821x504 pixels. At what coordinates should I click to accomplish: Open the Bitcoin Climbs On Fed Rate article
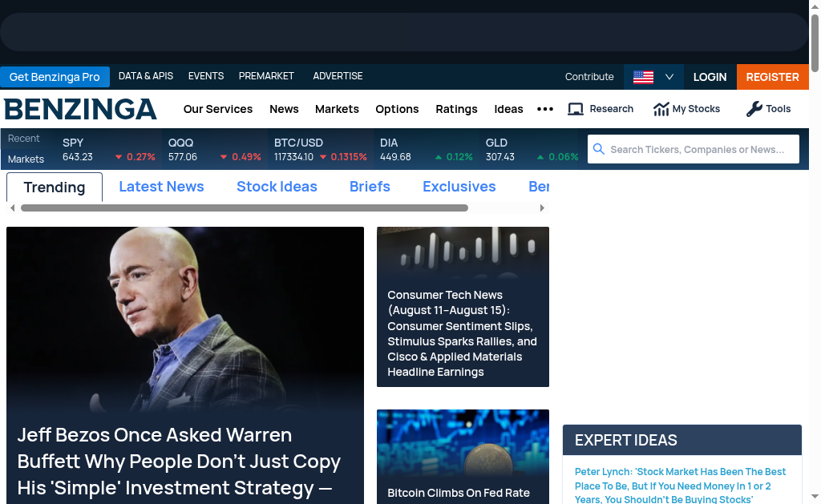point(459,493)
